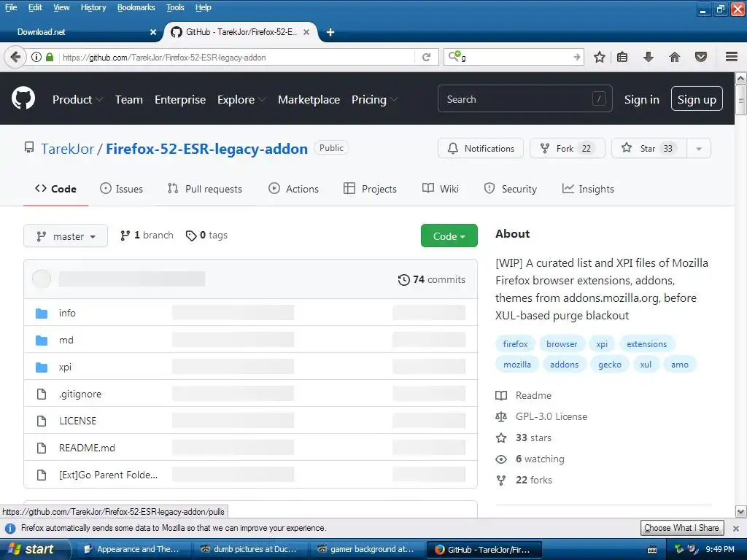The width and height of the screenshot is (747, 560).
Task: Bookmark this page with the star icon
Action: 600,57
